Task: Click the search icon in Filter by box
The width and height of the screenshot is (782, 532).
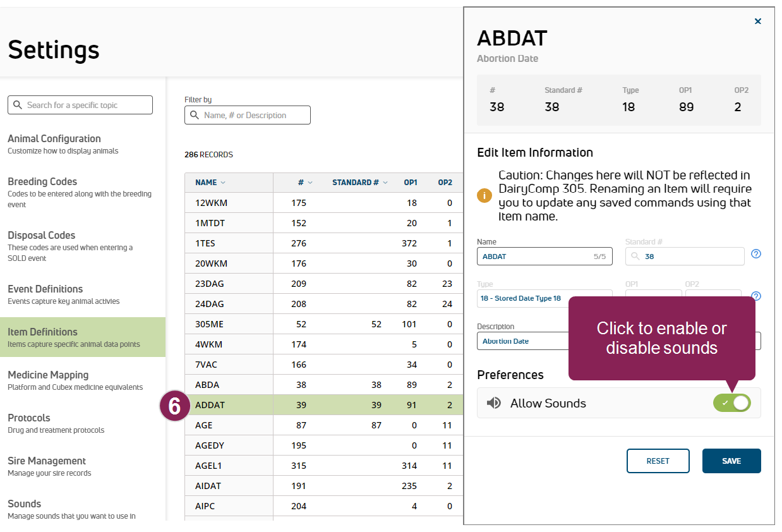Action: click(195, 116)
